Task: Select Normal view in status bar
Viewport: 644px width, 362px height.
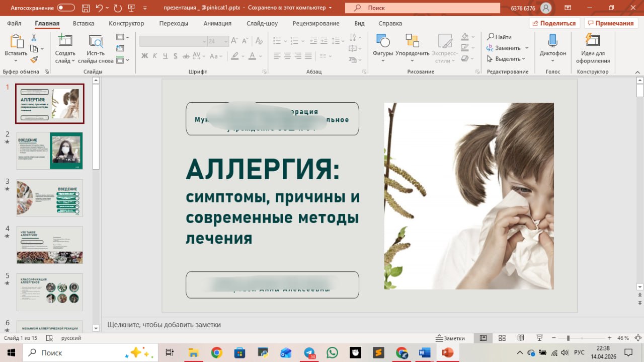Action: [x=483, y=338]
